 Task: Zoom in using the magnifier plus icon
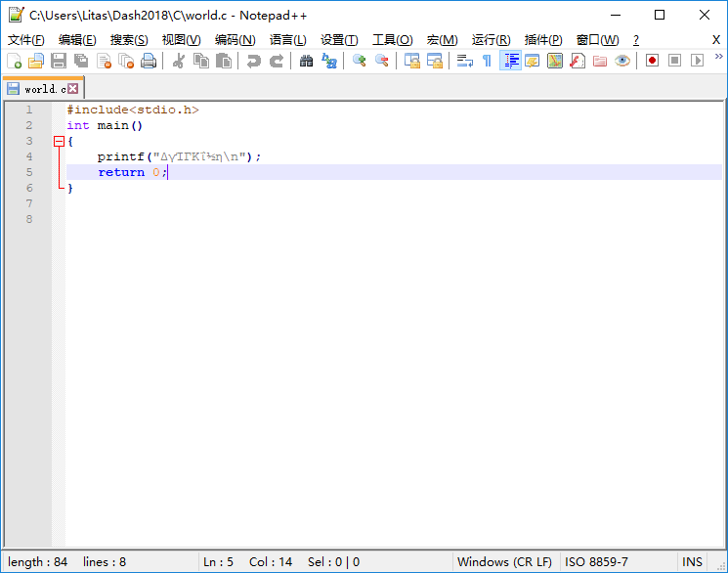359,61
